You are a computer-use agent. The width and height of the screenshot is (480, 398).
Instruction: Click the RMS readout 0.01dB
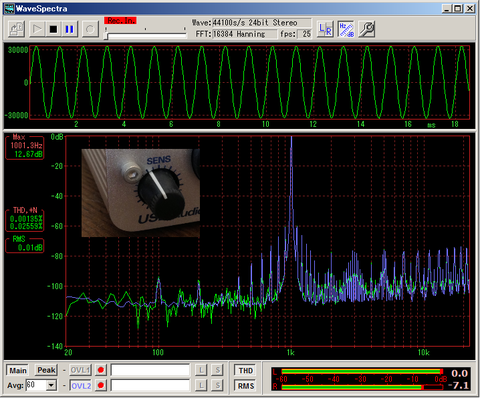pos(30,248)
